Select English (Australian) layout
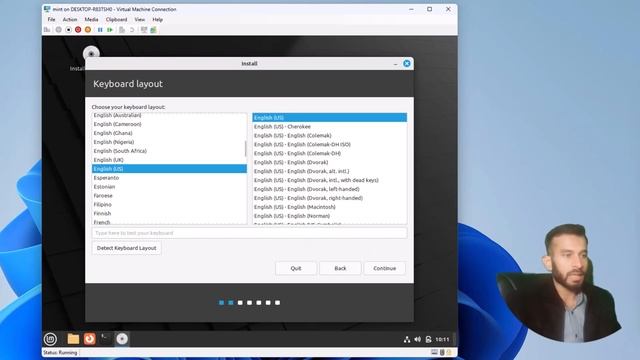 tap(169, 116)
